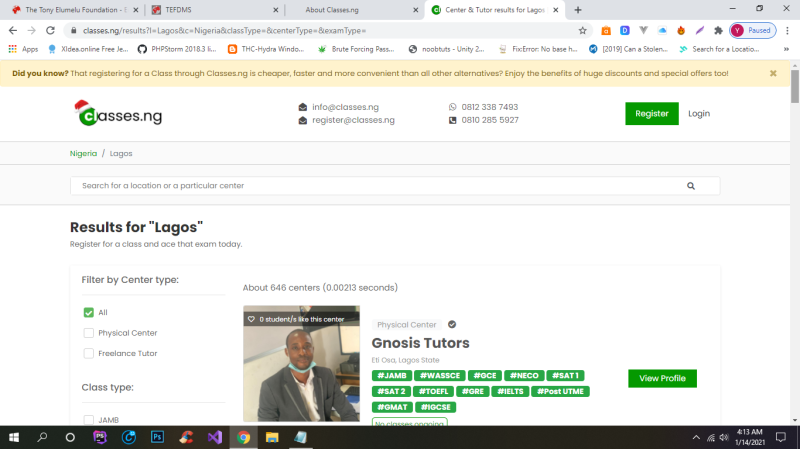Open the Extensions puzzle icon
800x449 pixels.
[718, 31]
